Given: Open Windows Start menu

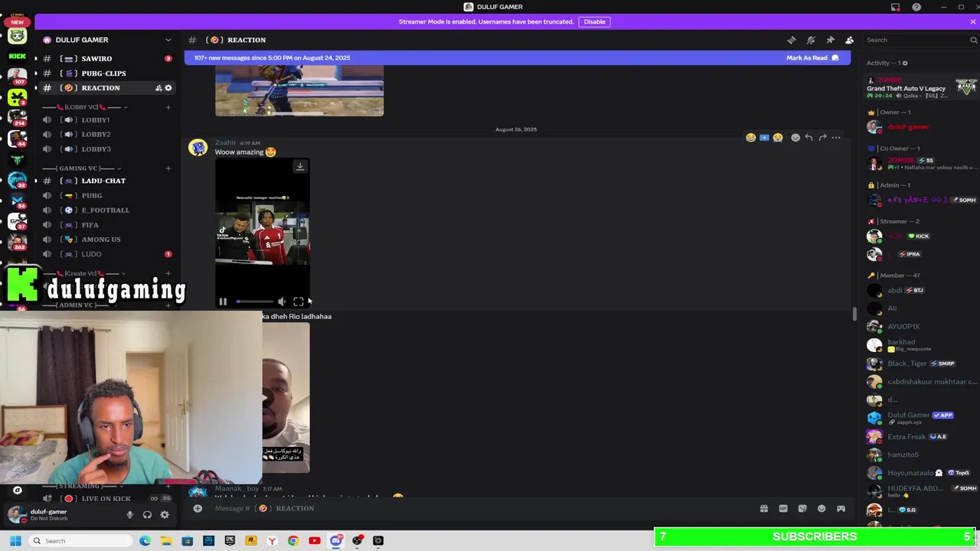Looking at the screenshot, I should 15,541.
